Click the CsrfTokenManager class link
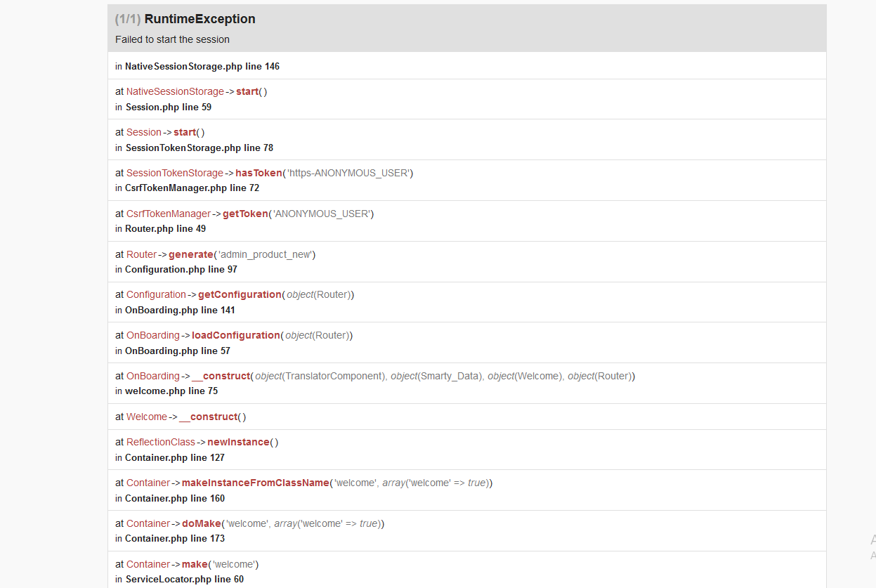The image size is (876, 588). click(x=169, y=214)
